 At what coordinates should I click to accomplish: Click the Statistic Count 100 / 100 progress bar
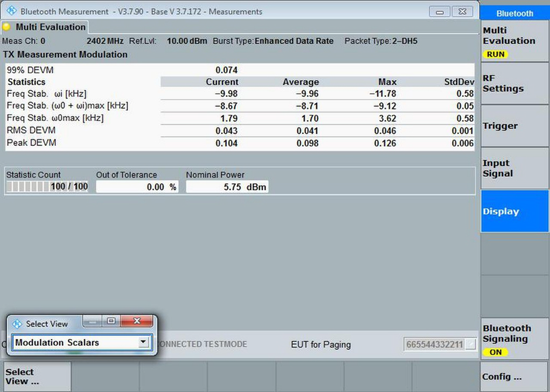pos(47,186)
